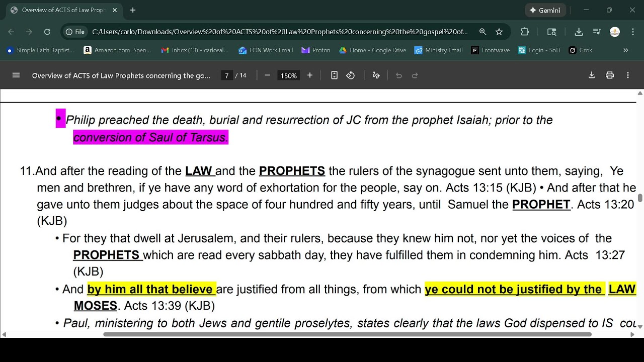
Task: Open a new tab
Action: click(133, 10)
